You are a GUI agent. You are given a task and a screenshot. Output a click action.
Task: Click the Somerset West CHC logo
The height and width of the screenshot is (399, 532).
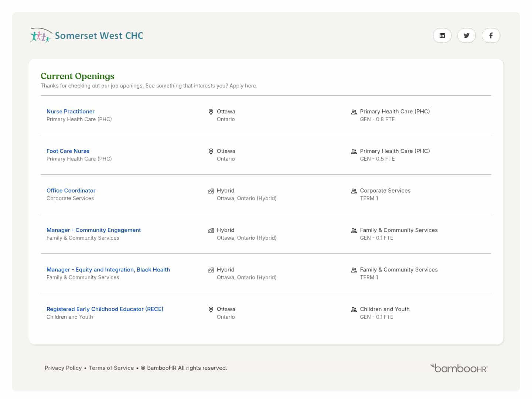point(87,35)
